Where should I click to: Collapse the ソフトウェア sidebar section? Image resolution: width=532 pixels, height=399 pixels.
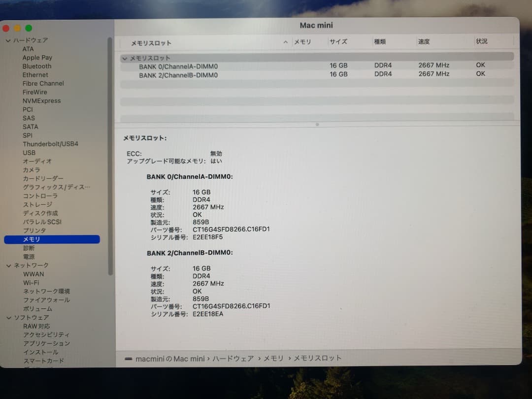[8, 317]
